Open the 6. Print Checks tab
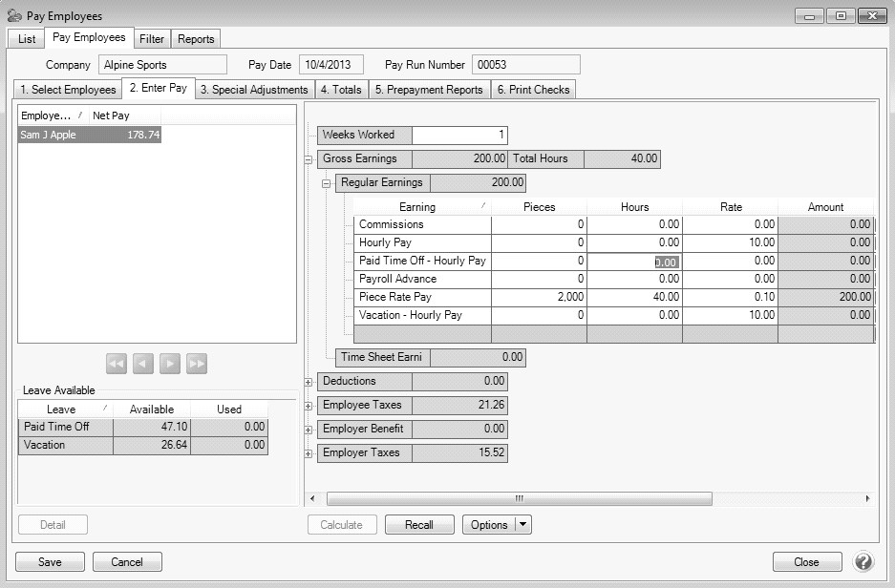 533,90
